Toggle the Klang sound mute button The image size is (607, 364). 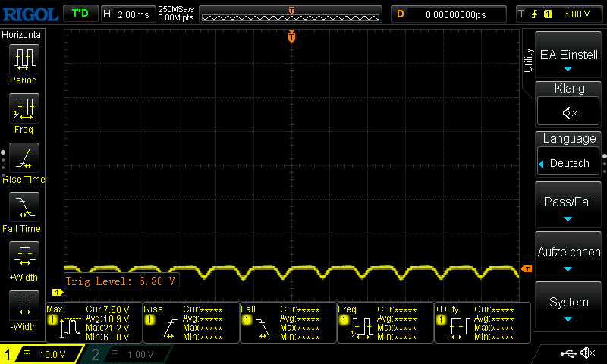(x=569, y=112)
